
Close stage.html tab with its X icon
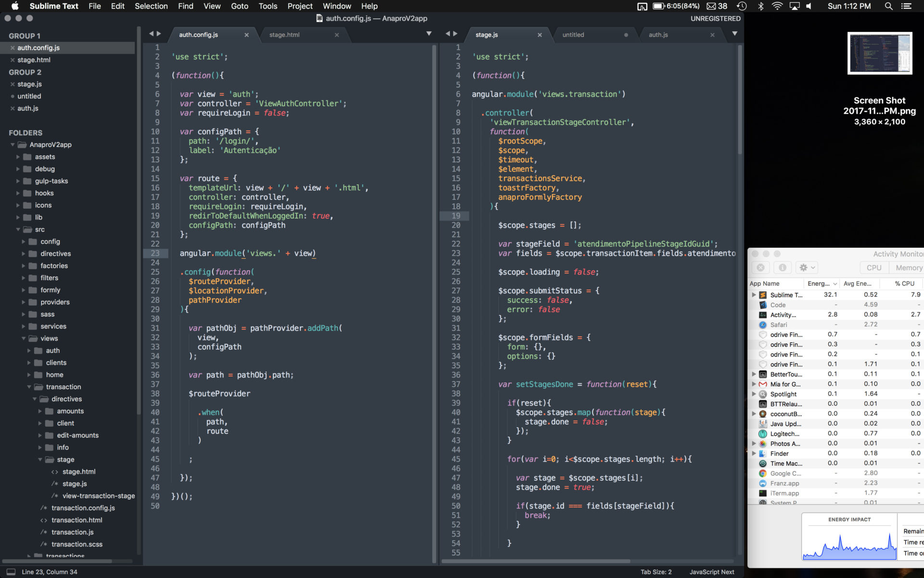pos(337,35)
